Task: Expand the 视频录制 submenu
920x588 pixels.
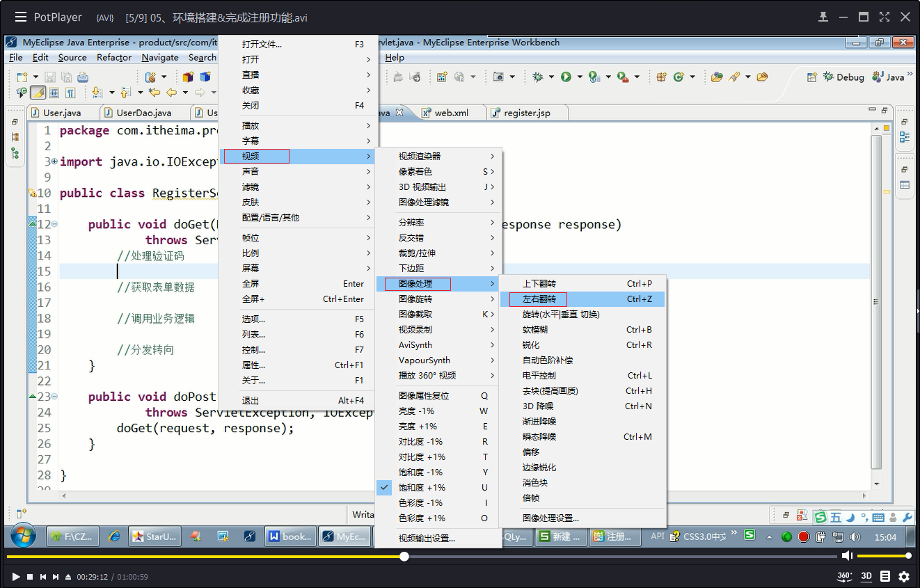Action: click(x=438, y=330)
